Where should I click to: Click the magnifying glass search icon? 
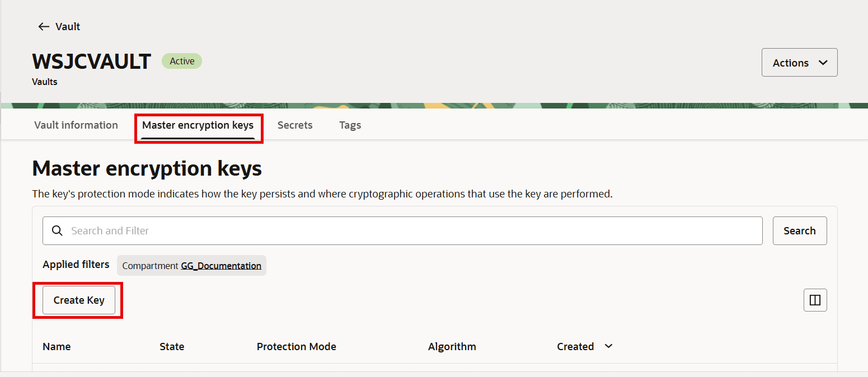[57, 230]
